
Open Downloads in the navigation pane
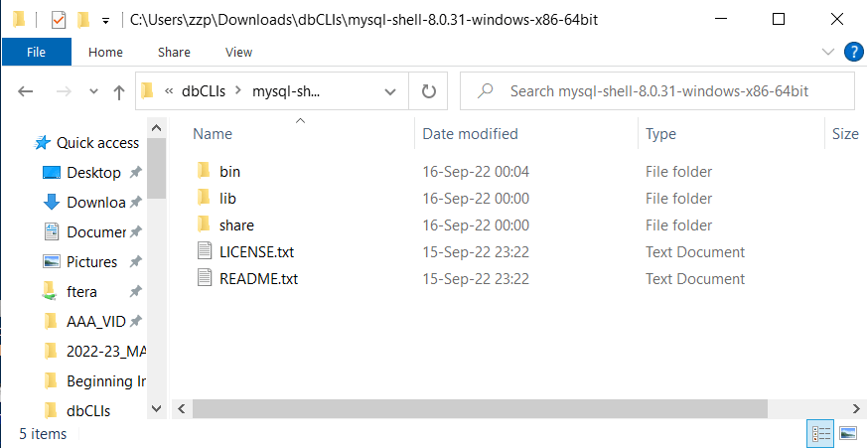[95, 203]
